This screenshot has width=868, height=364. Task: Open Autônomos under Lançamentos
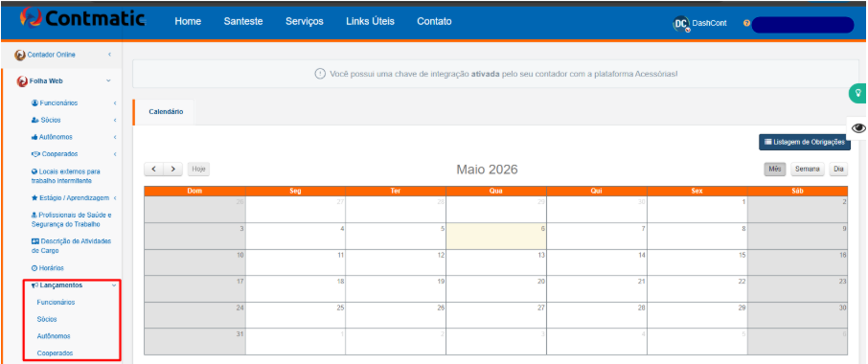pos(54,336)
